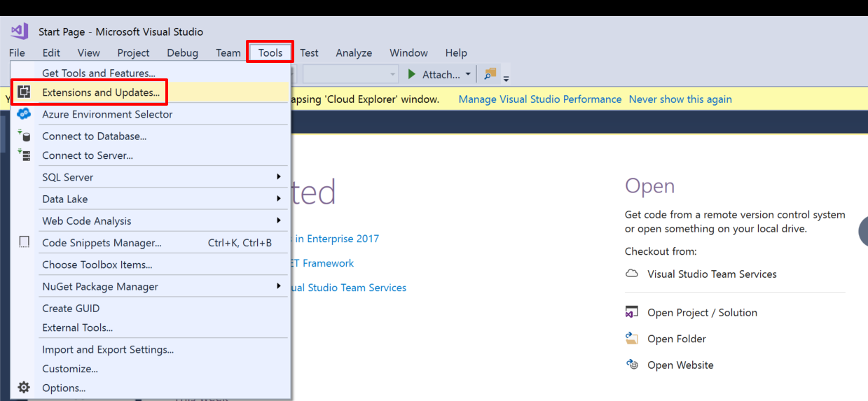Open the Attach button dropdown arrow
Screen dimensions: 868x401
468,74
